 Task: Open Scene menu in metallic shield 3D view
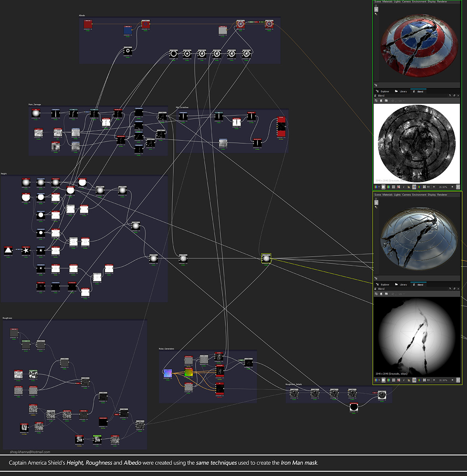click(378, 195)
